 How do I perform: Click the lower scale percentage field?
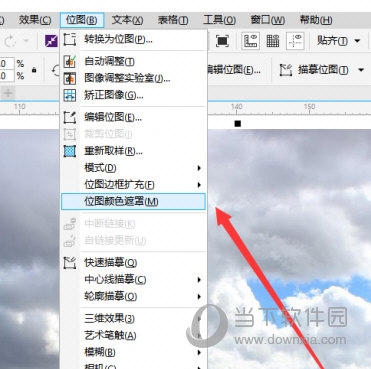pos(7,76)
